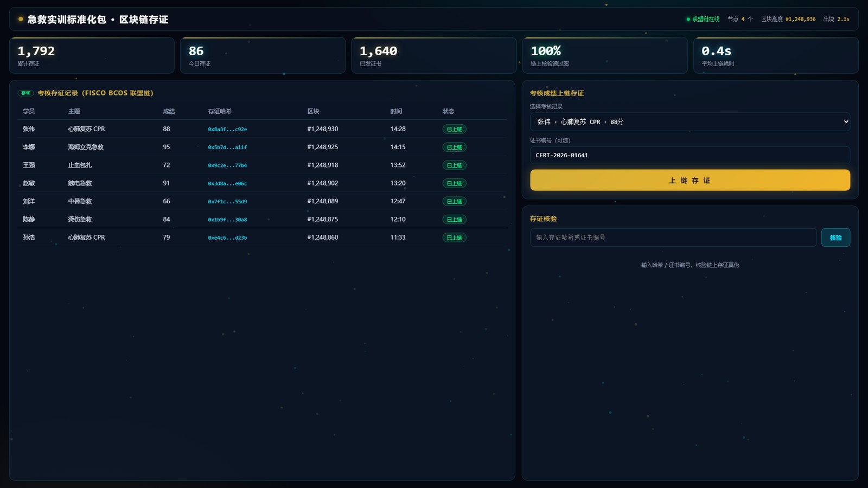Click the yellow dot logo before 急救实训标准化包

click(21, 19)
